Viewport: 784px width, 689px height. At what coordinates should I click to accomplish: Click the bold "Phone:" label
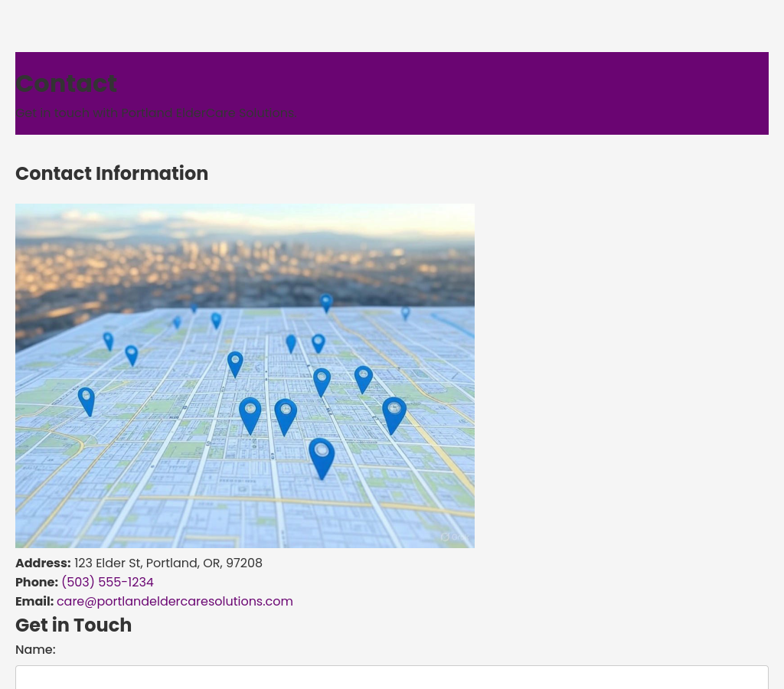tap(37, 583)
